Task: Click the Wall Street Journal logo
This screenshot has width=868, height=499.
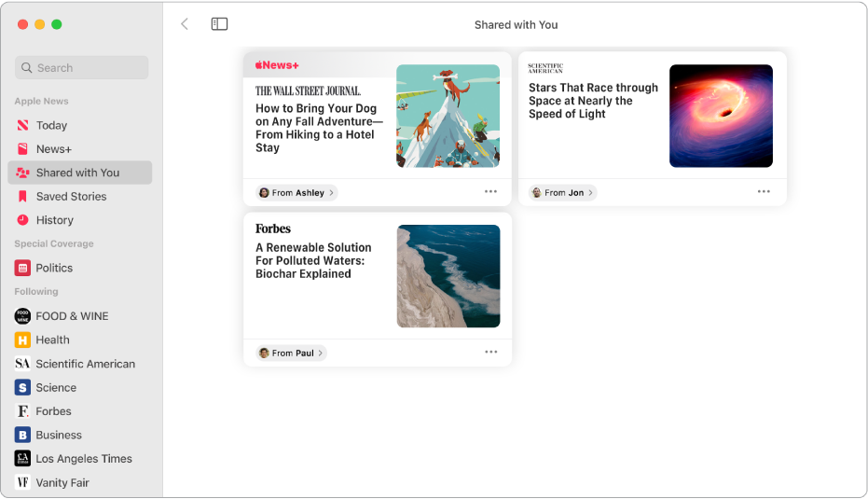Action: click(308, 90)
